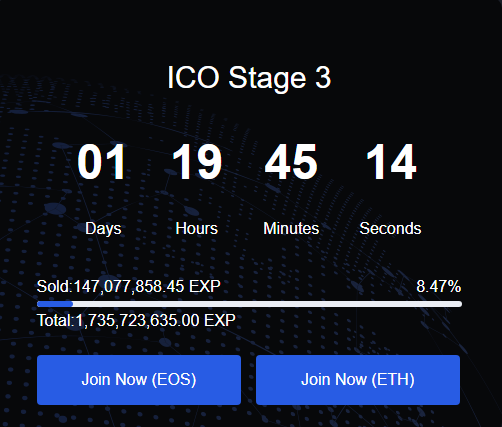Click the Minutes label
This screenshot has width=502, height=427.
coord(291,229)
